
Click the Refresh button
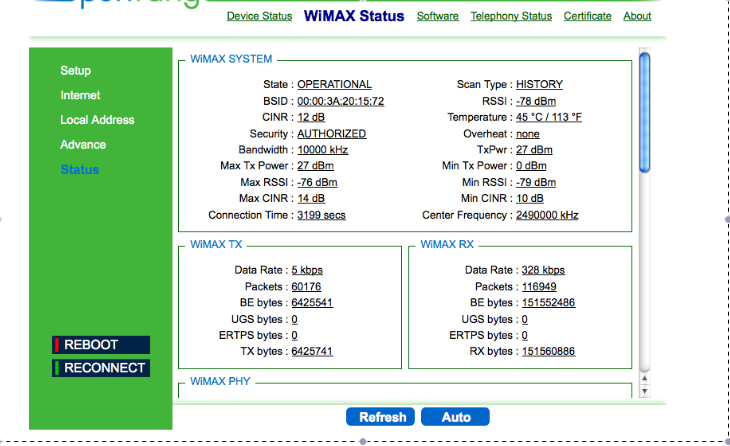(382, 417)
